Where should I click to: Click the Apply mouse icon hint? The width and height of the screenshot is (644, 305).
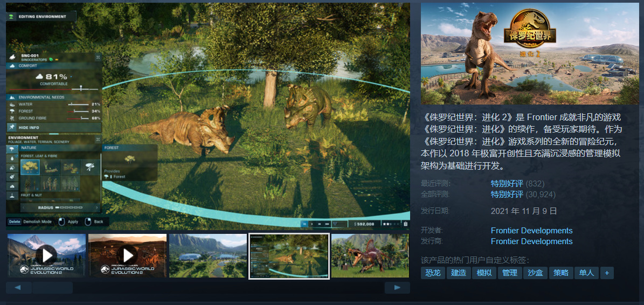tap(61, 222)
